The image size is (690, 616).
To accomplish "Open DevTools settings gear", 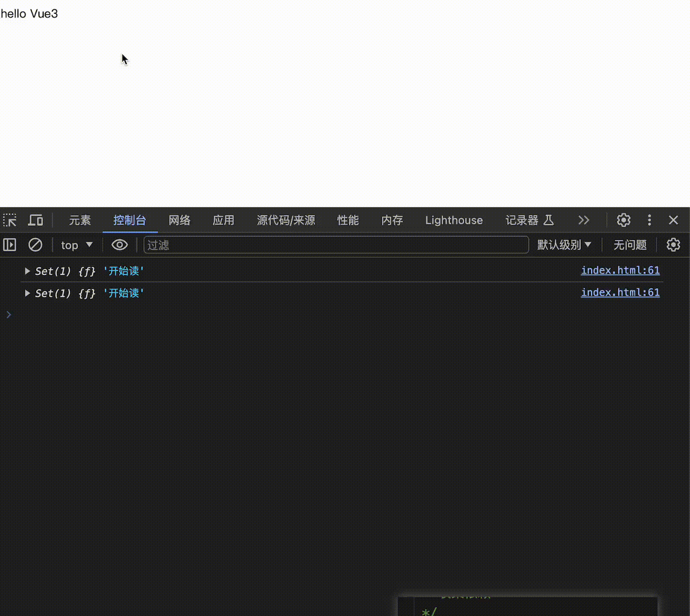I will coord(623,220).
